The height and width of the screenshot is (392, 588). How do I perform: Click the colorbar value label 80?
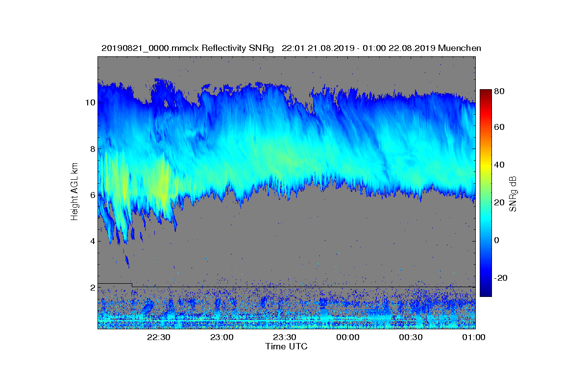[x=500, y=91]
